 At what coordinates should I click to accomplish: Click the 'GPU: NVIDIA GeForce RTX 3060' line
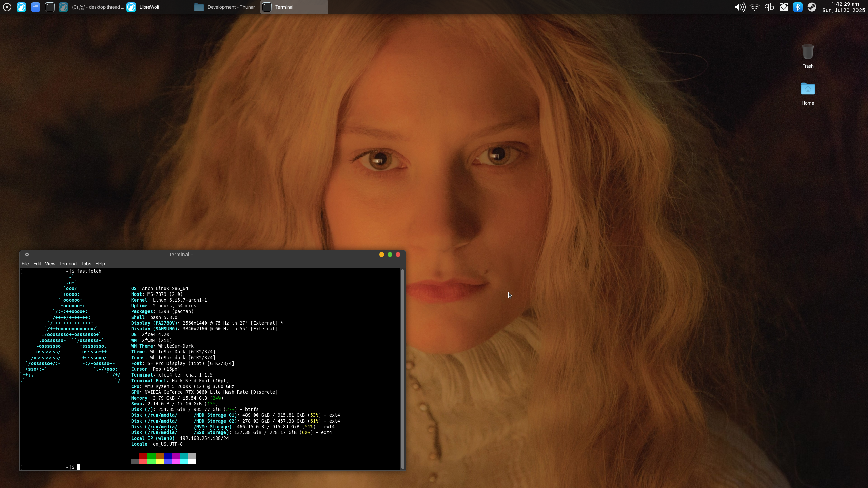(x=204, y=392)
